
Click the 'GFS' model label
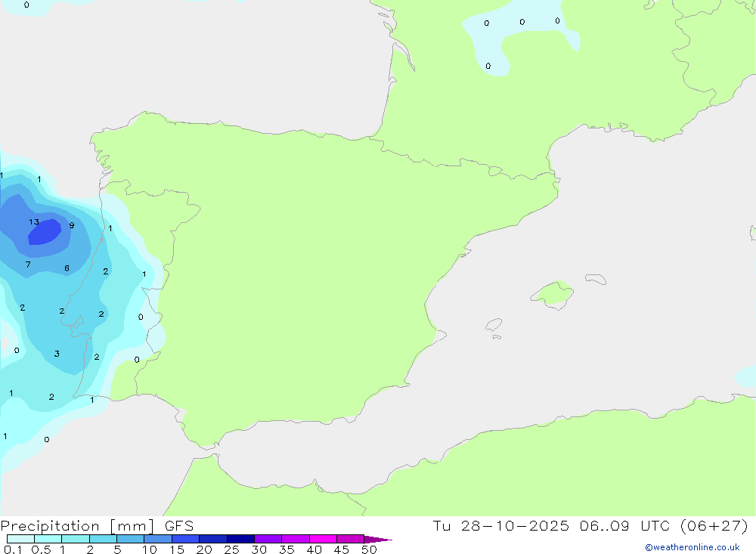[x=179, y=525]
